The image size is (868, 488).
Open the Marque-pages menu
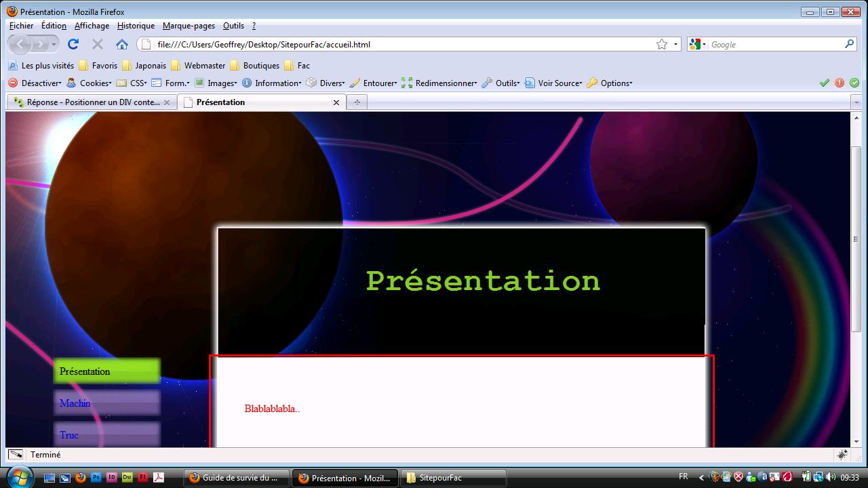tap(189, 26)
